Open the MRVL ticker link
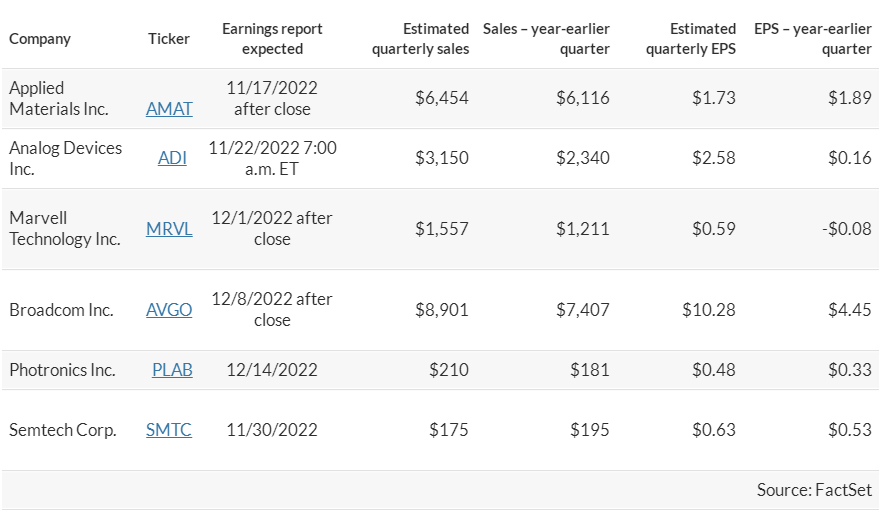This screenshot has height=515, width=887. pyautogui.click(x=169, y=229)
